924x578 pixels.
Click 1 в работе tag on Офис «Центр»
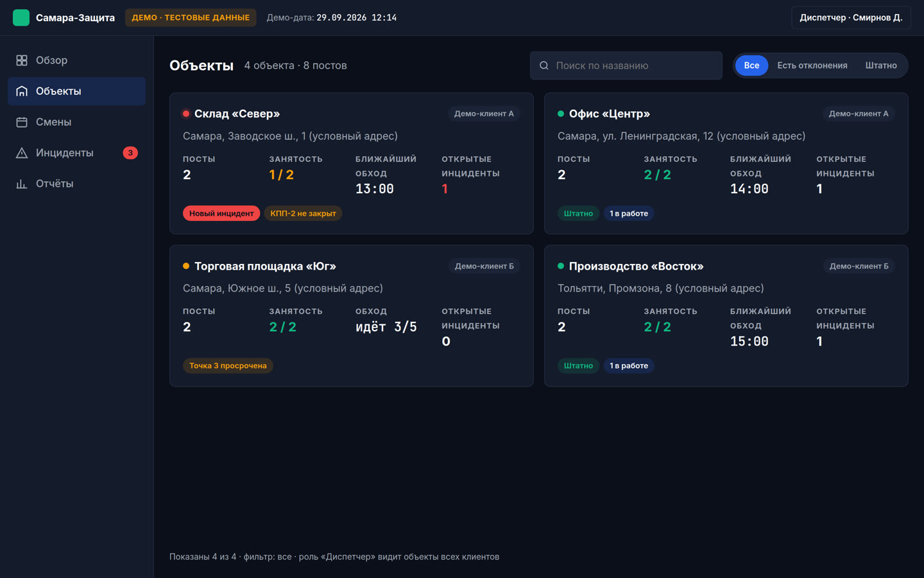[629, 213]
